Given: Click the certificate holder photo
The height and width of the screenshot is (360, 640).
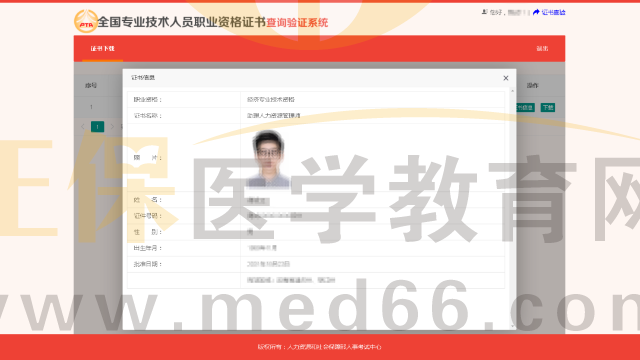Looking at the screenshot, I should tap(268, 158).
